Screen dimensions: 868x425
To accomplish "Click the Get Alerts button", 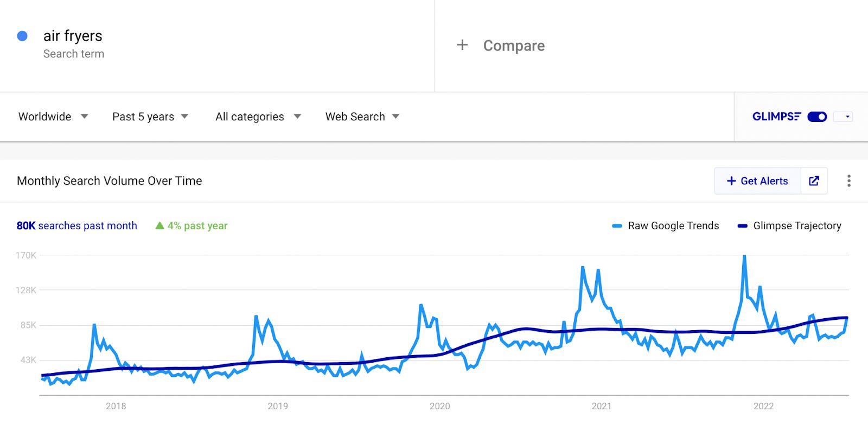I will click(x=757, y=181).
